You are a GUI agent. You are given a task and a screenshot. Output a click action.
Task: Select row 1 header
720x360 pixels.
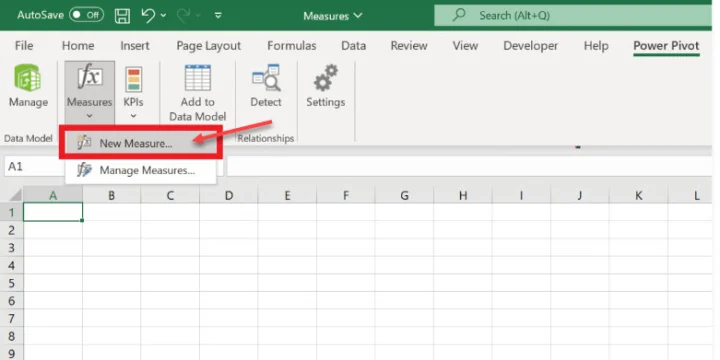tap(11, 212)
